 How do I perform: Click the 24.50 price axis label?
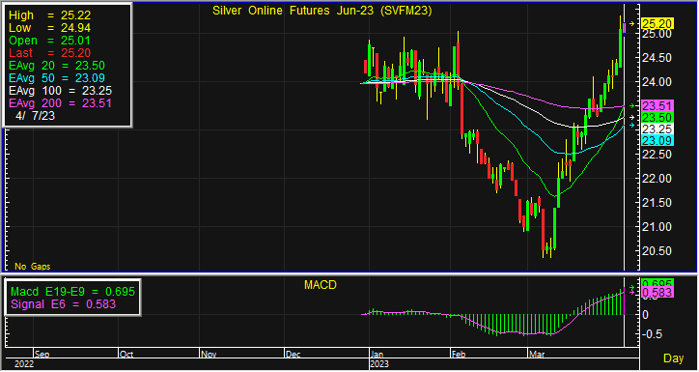coord(657,58)
